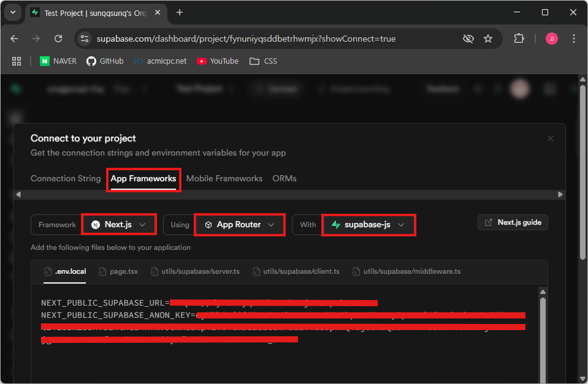Switch to the Connection String tab

point(66,179)
